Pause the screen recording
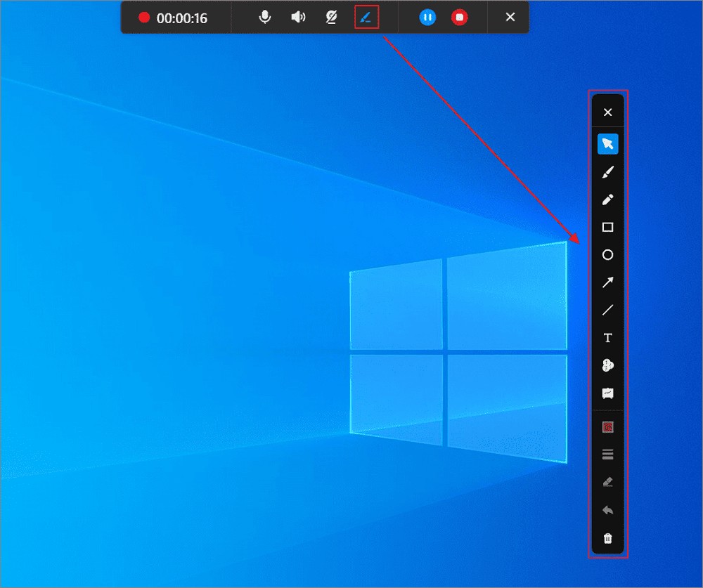703x588 pixels. point(427,17)
